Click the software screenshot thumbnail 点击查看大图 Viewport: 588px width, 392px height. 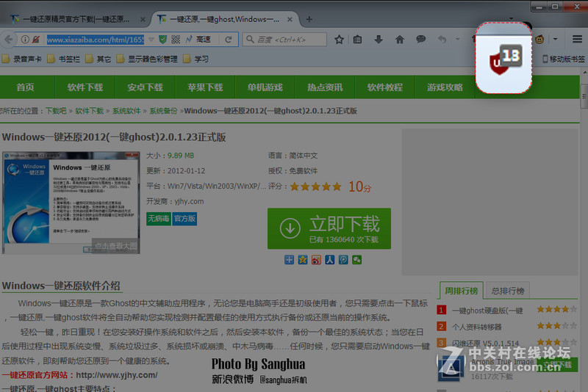[x=71, y=203]
